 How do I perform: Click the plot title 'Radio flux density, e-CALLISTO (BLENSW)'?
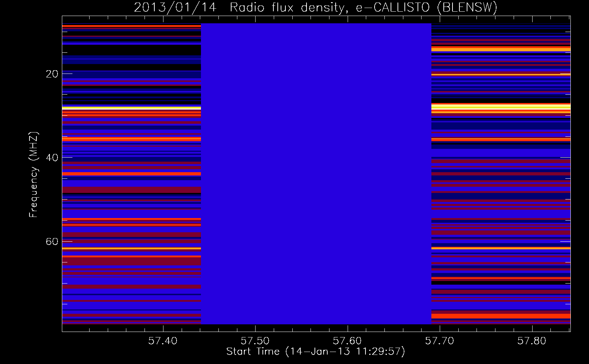[x=363, y=8]
